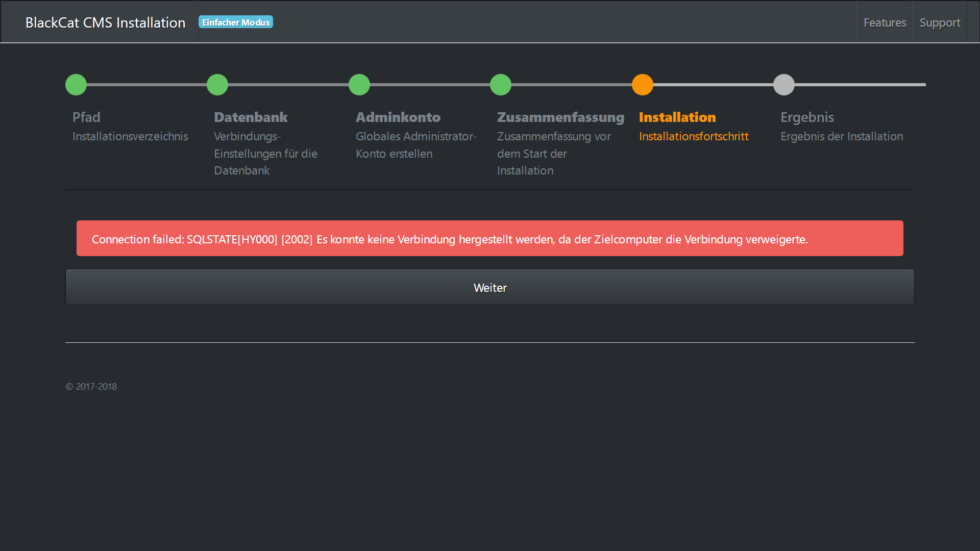
Task: Click the Verbindungs-Einstellungen für die Datenbank text
Action: [265, 154]
